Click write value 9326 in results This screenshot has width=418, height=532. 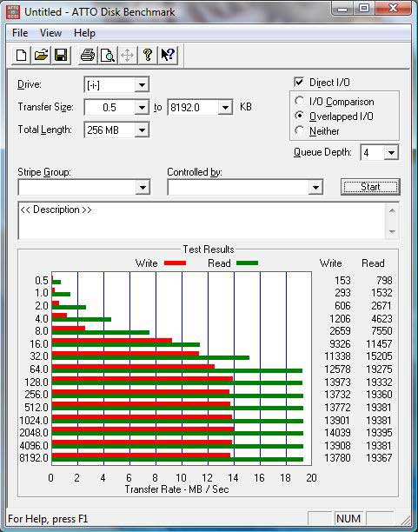[340, 343]
